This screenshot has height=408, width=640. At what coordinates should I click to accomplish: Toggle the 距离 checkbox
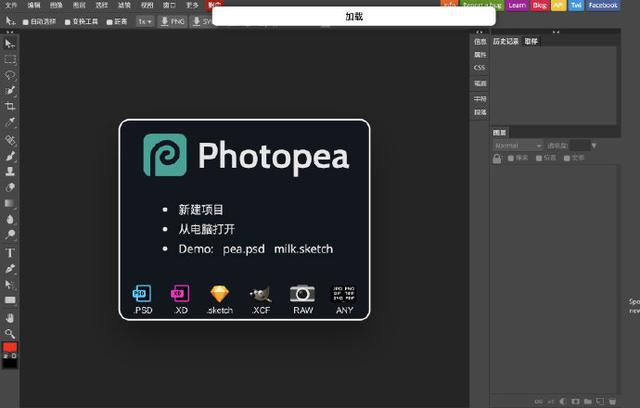(109, 22)
